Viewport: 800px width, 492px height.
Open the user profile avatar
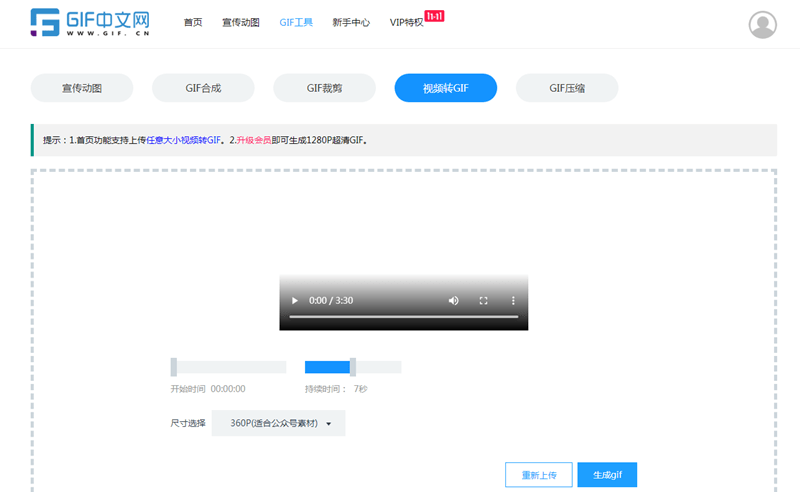click(x=763, y=24)
